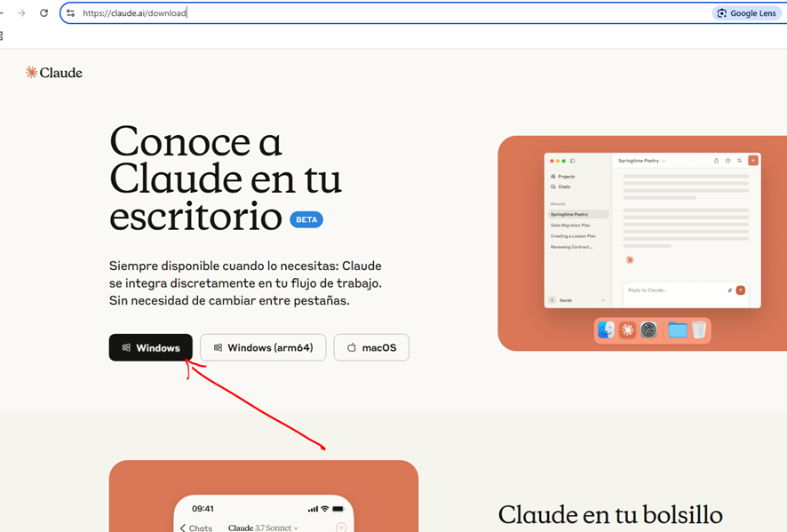The image size is (787, 532).
Task: Open the Claude 3.7 Sonnet model dropdown
Action: click(263, 528)
